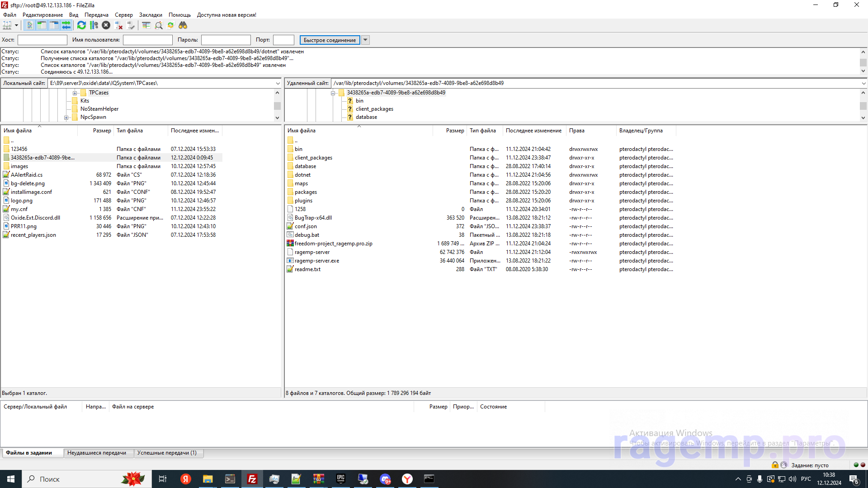Toggle directory comparison icon
Image resolution: width=868 pixels, height=488 pixels.
158,25
